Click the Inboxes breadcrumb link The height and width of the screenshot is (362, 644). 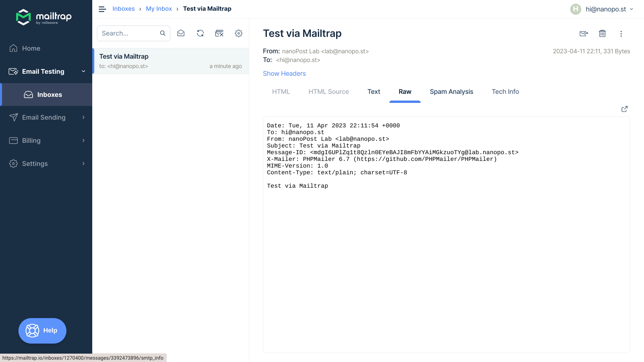click(x=123, y=9)
